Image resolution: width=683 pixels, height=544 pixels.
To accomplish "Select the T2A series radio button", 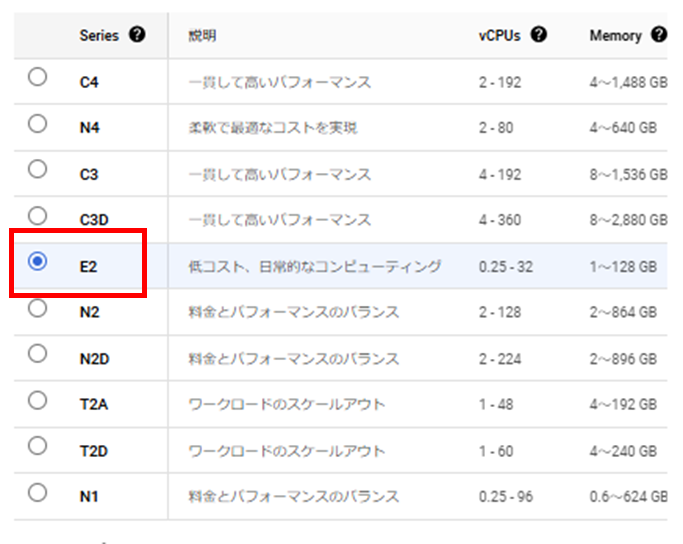I will (37, 400).
